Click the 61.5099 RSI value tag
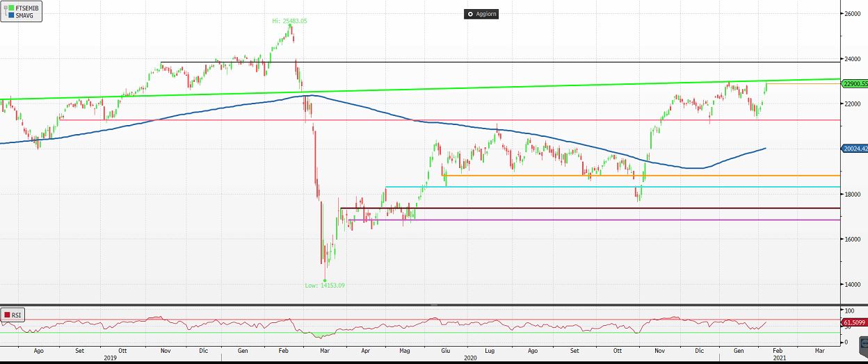868x364 pixels. [854, 322]
